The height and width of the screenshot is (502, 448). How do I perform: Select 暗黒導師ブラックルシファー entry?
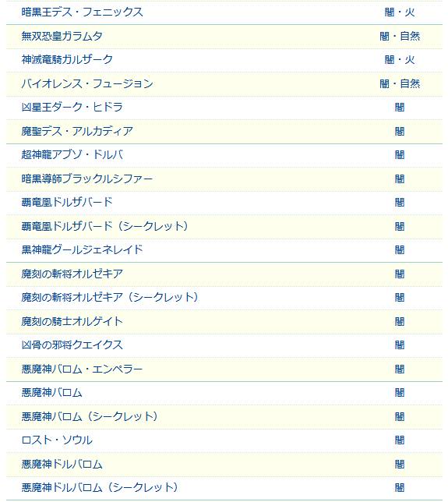(87, 179)
